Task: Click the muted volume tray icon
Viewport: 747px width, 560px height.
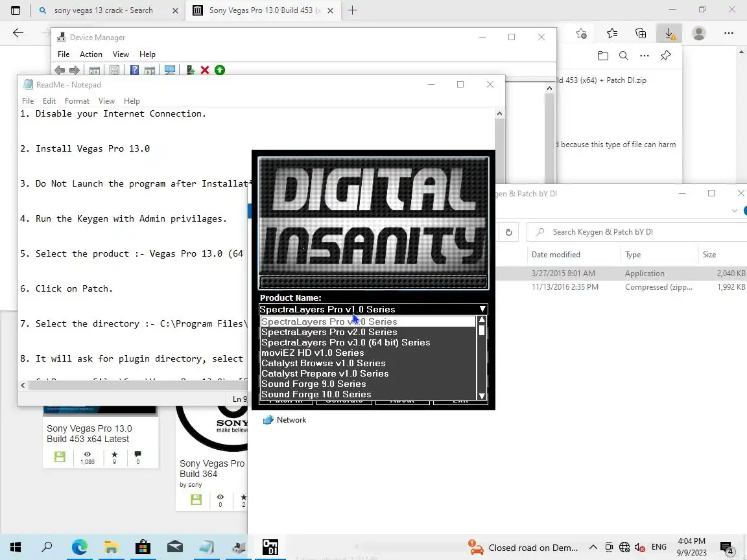Action: click(x=640, y=548)
